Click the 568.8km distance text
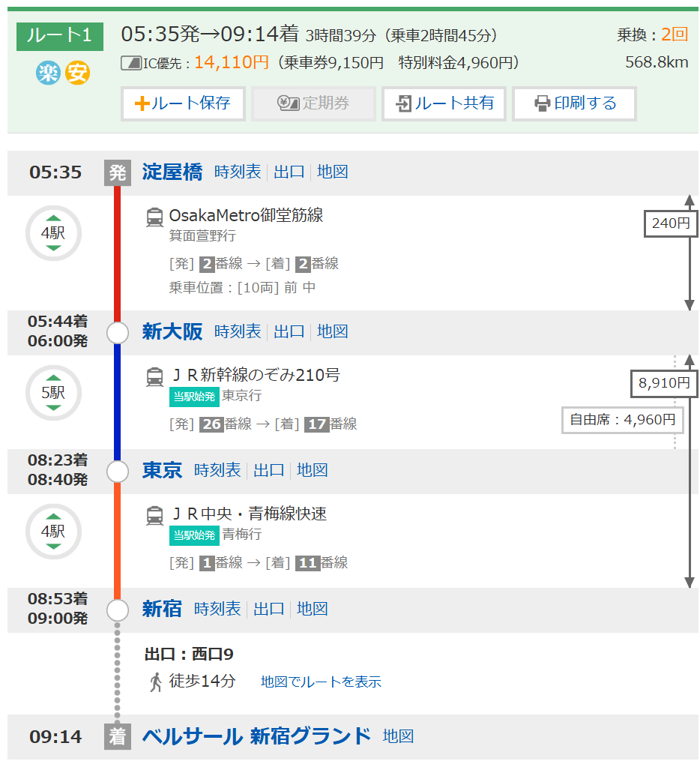The height and width of the screenshot is (773, 700). tap(657, 62)
